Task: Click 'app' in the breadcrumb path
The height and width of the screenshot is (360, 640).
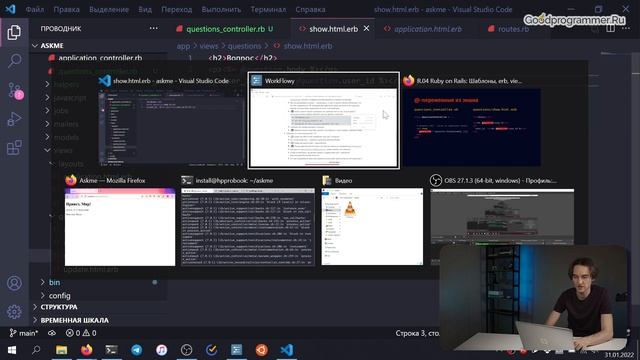Action: point(183,46)
